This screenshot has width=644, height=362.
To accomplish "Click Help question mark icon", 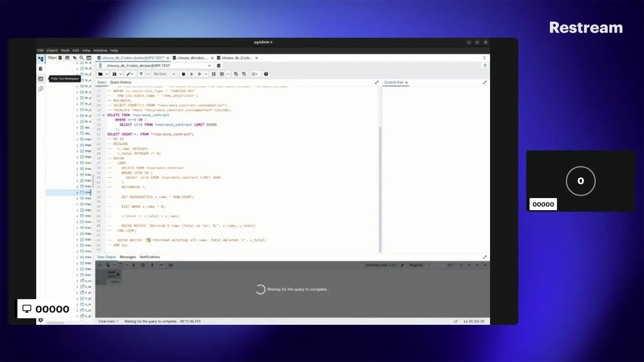I will tap(266, 74).
